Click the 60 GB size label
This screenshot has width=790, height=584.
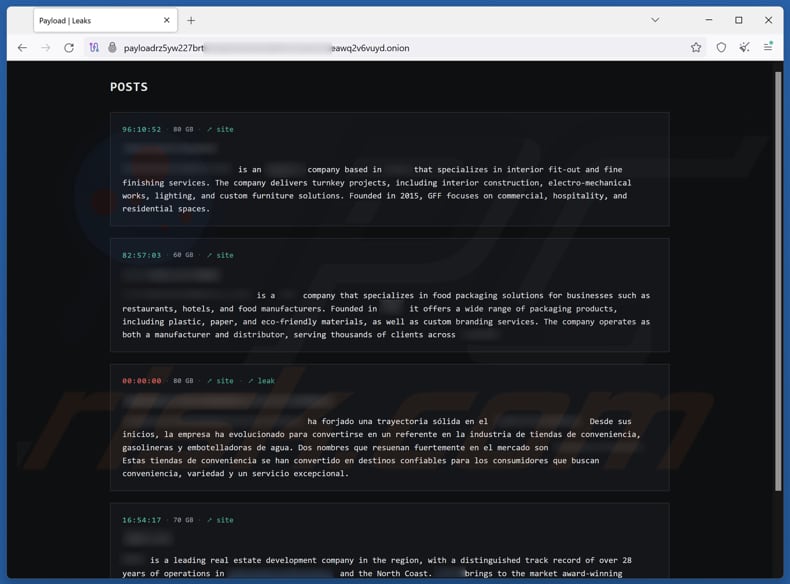pyautogui.click(x=183, y=255)
